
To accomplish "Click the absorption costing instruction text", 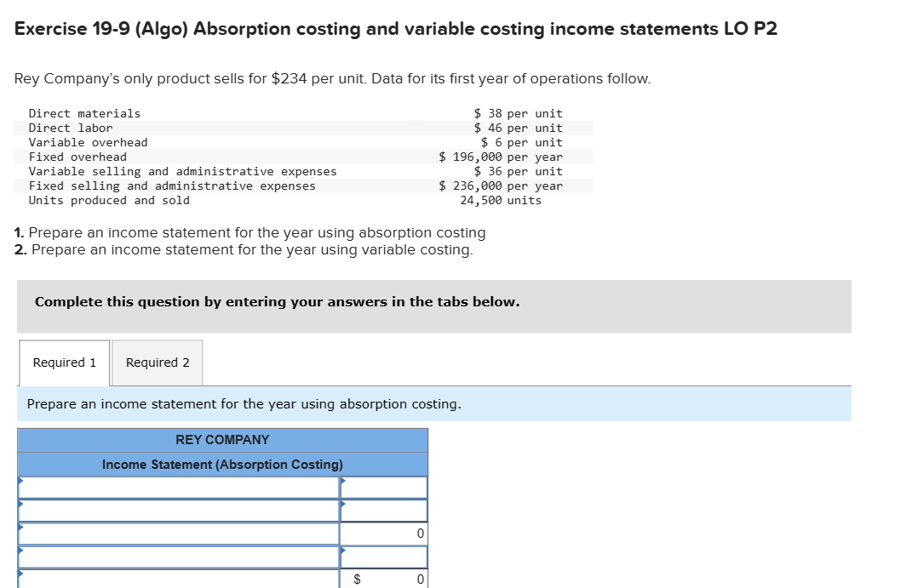I will point(244,403).
